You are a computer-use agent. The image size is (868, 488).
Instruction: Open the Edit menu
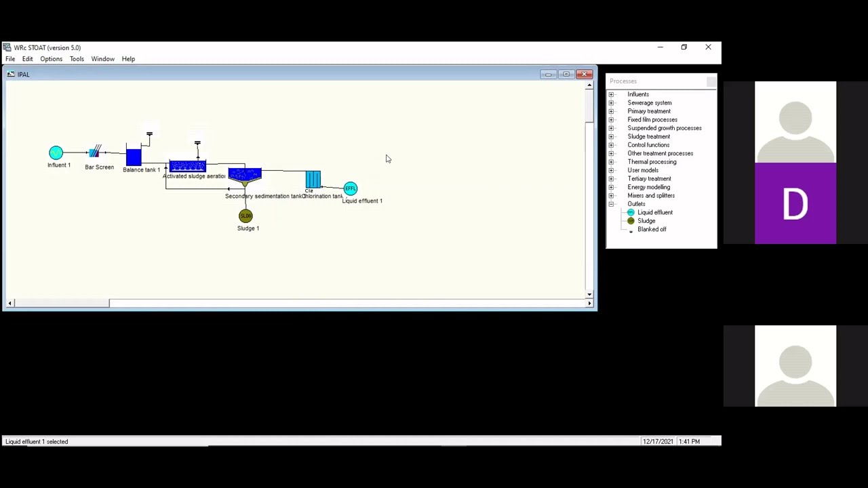click(x=27, y=59)
